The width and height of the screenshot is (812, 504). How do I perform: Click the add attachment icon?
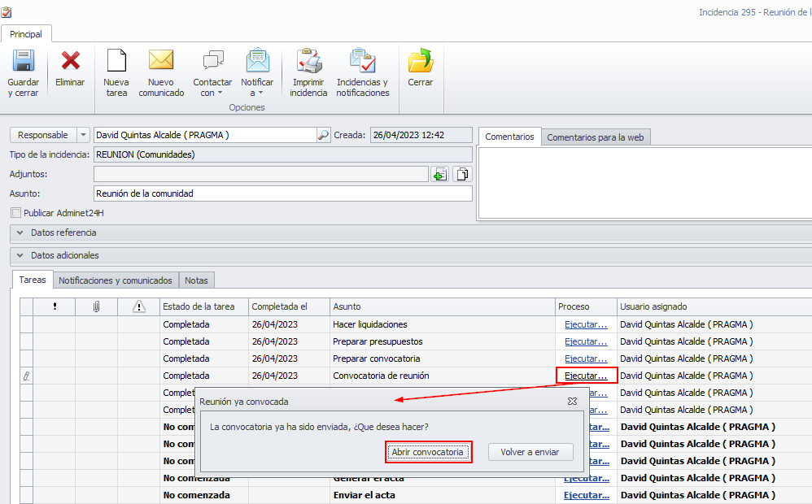click(439, 175)
